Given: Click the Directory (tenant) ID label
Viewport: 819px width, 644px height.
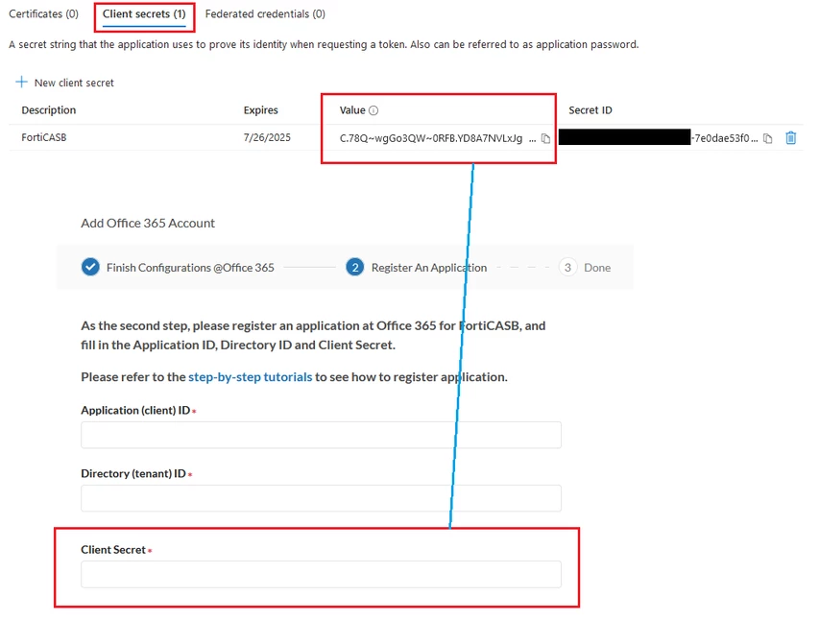Looking at the screenshot, I should [x=133, y=473].
